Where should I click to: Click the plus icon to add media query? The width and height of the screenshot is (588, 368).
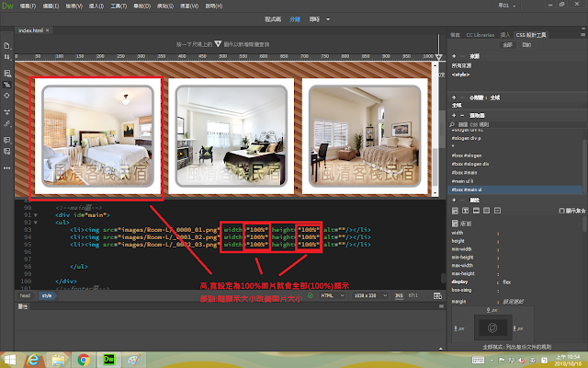tap(454, 98)
